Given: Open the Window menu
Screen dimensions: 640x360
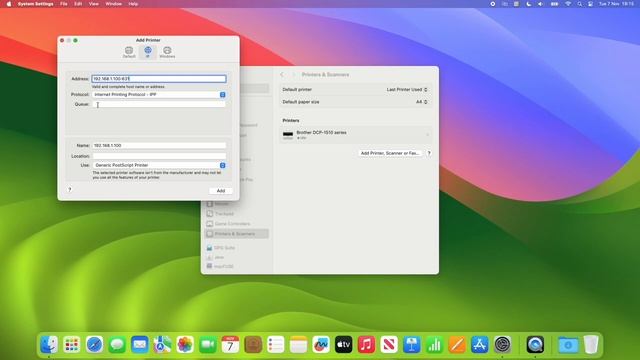Looking at the screenshot, I should (x=113, y=4).
